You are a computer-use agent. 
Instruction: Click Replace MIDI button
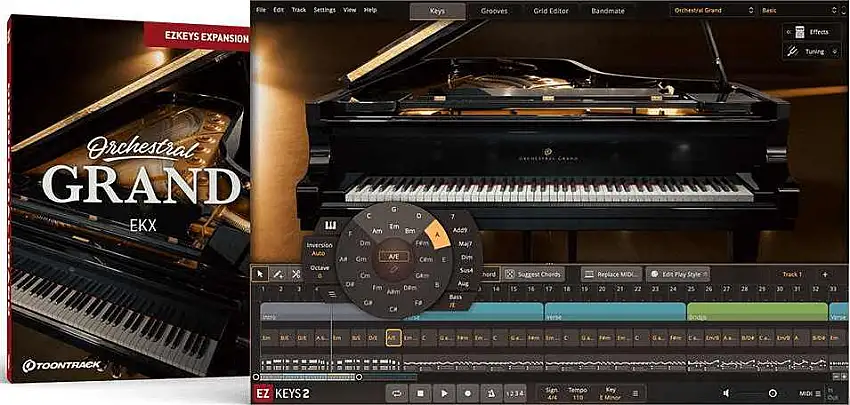click(612, 274)
